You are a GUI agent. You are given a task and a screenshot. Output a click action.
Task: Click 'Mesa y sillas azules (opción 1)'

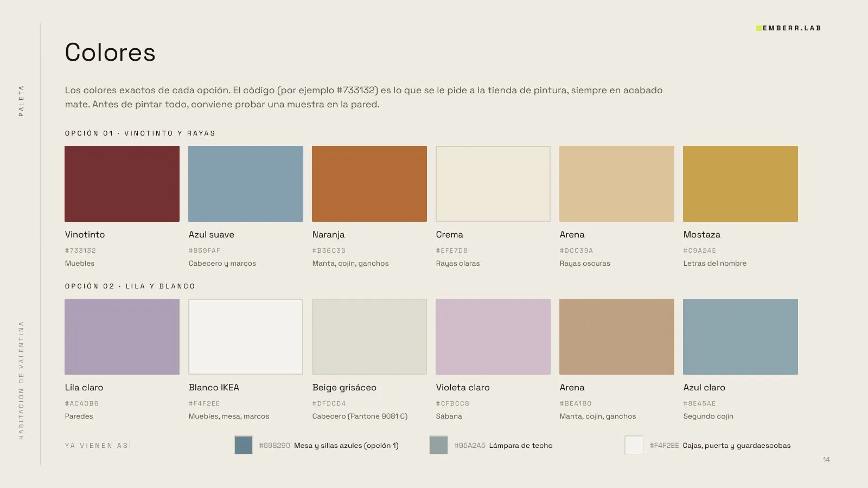[x=346, y=446]
